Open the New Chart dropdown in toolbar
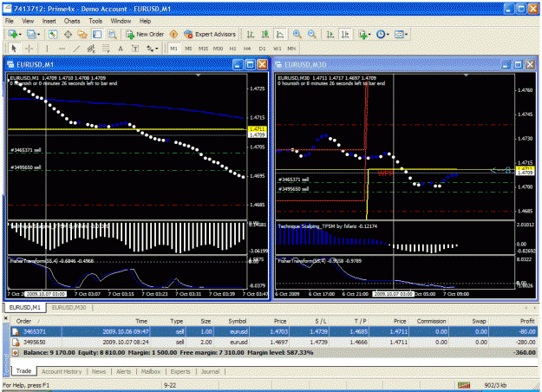 pos(15,34)
